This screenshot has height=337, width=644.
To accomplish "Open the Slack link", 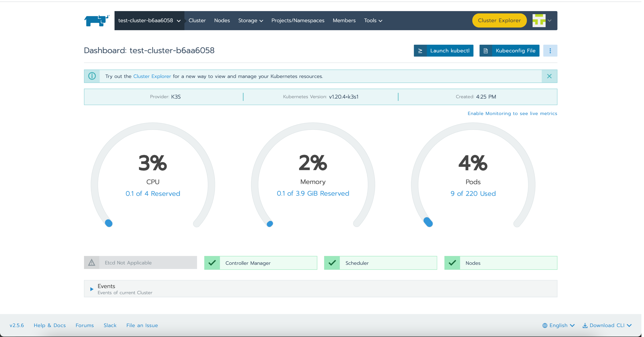I will (x=110, y=325).
